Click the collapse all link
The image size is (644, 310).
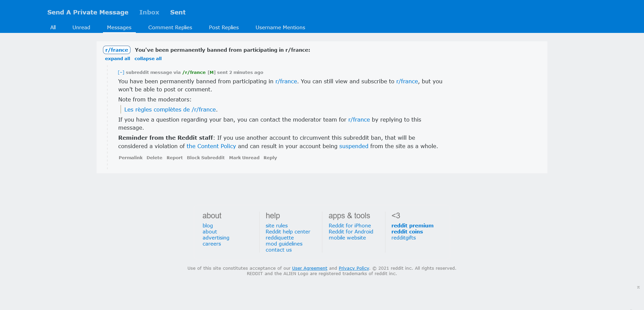click(148, 59)
